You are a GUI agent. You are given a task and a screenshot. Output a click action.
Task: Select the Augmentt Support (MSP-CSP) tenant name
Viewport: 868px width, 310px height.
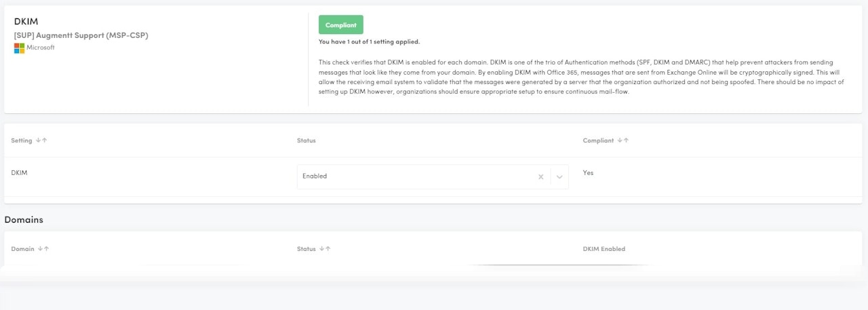[x=81, y=35]
